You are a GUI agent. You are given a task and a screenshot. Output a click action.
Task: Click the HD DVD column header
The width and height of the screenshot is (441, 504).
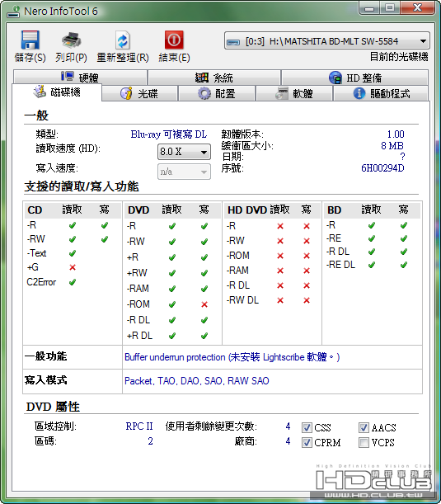pos(247,210)
